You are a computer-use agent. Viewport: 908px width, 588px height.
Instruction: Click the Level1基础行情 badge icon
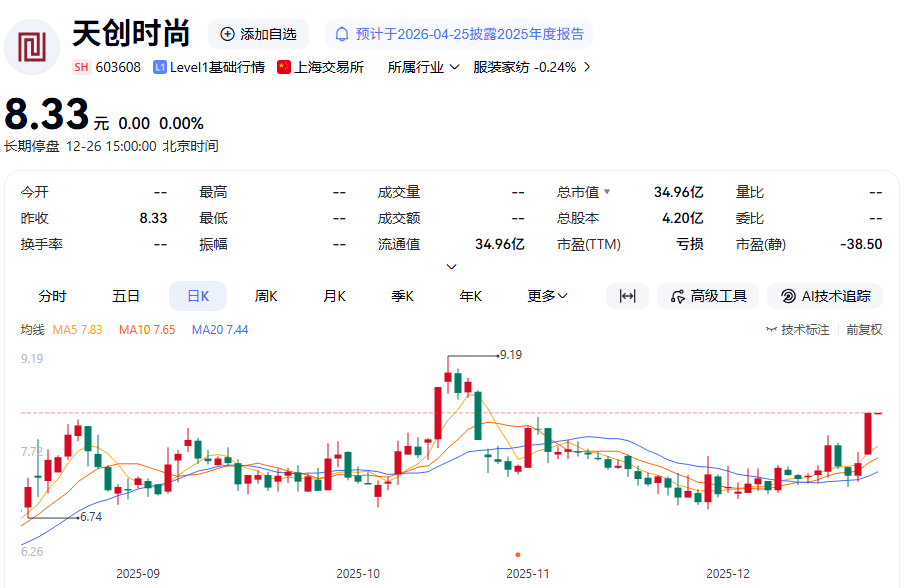(x=162, y=68)
